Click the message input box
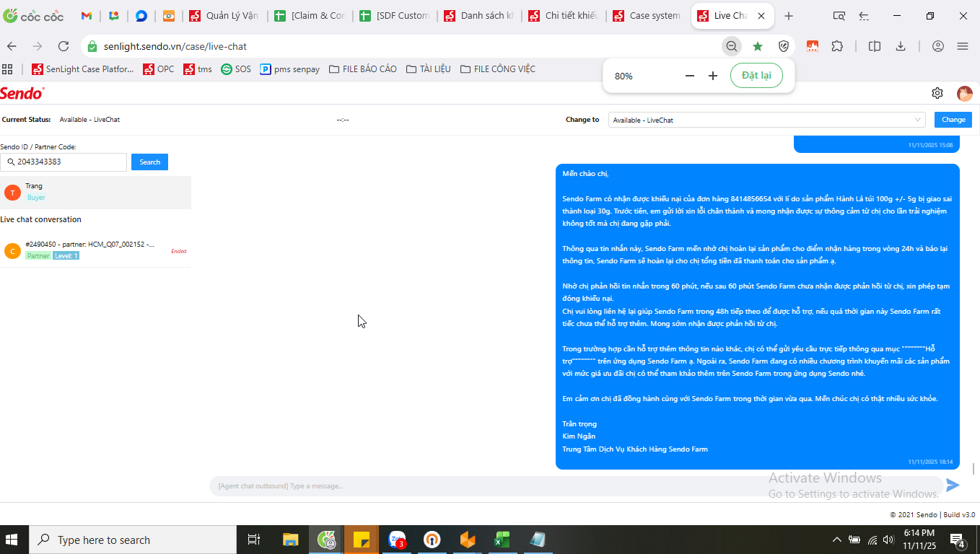 (x=575, y=485)
